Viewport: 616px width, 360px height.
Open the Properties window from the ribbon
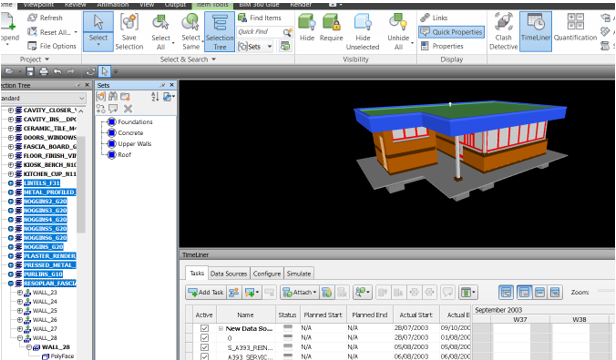[x=442, y=46]
